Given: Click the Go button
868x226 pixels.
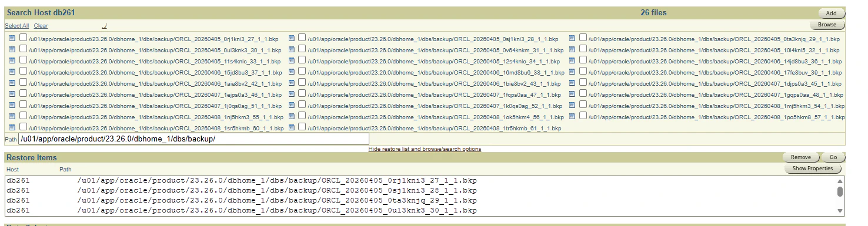Looking at the screenshot, I should (833, 157).
